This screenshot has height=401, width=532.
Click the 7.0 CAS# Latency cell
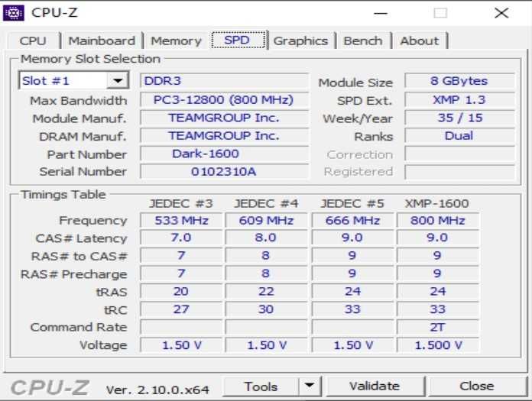[181, 238]
